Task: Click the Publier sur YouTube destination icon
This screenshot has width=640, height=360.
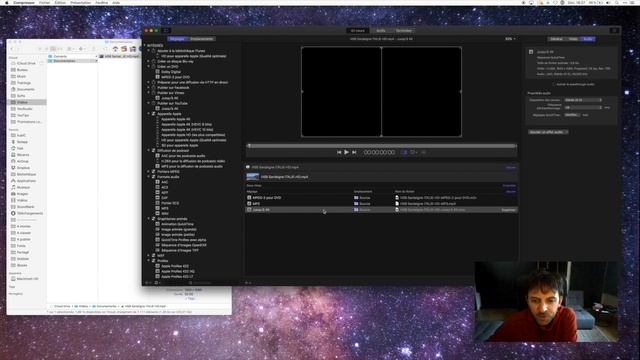Action: [x=153, y=103]
